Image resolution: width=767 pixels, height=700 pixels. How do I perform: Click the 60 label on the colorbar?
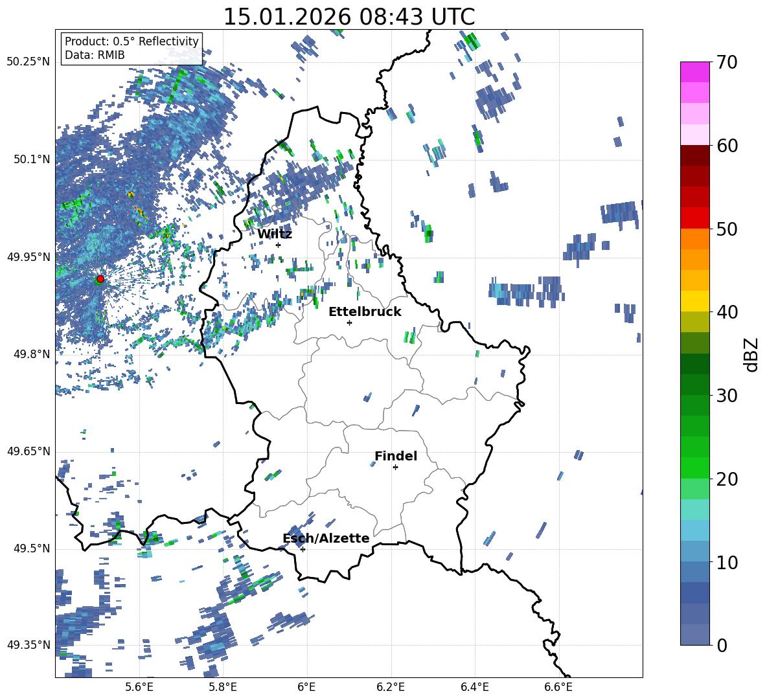point(727,146)
